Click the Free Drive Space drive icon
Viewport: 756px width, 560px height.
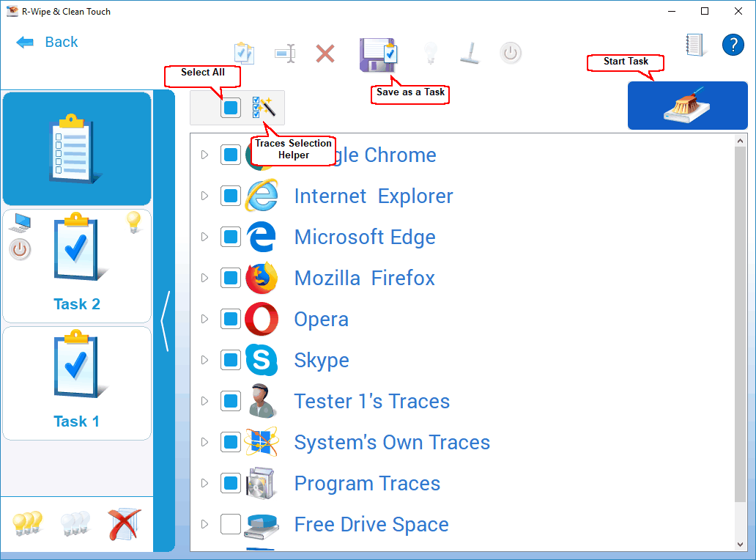tap(262, 526)
